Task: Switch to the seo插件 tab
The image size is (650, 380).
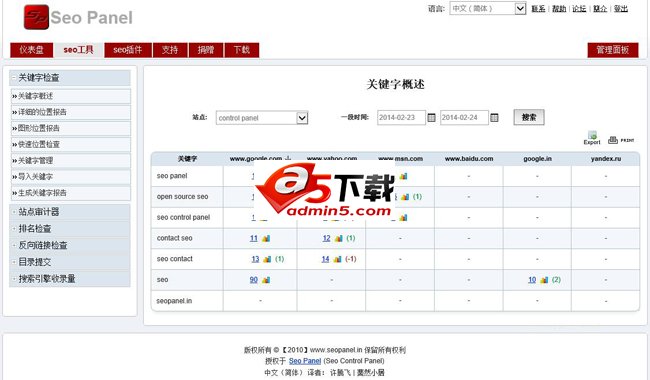Action: click(x=128, y=50)
